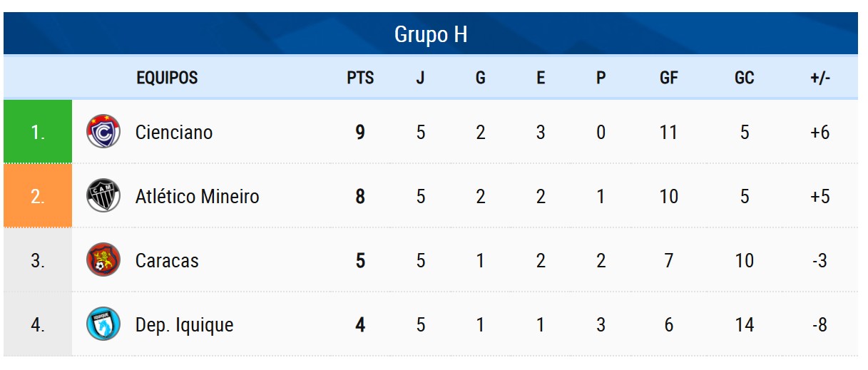
Task: Click the Caracas club crest icon
Action: click(103, 260)
